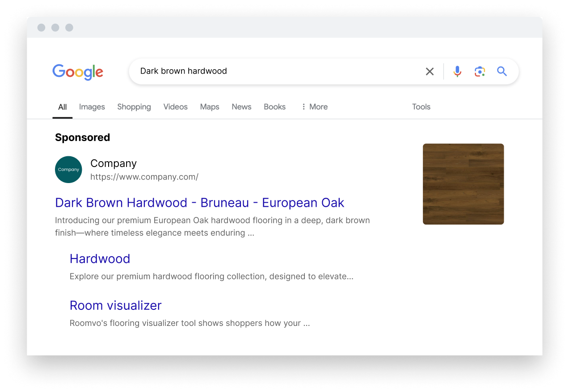Open the dark brown hardwood product thumbnail
This screenshot has height=392, width=569.
[464, 184]
